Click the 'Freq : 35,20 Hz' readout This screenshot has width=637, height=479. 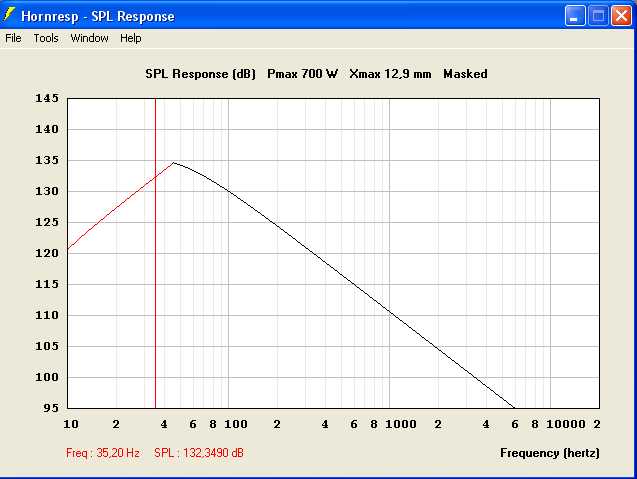pos(103,453)
